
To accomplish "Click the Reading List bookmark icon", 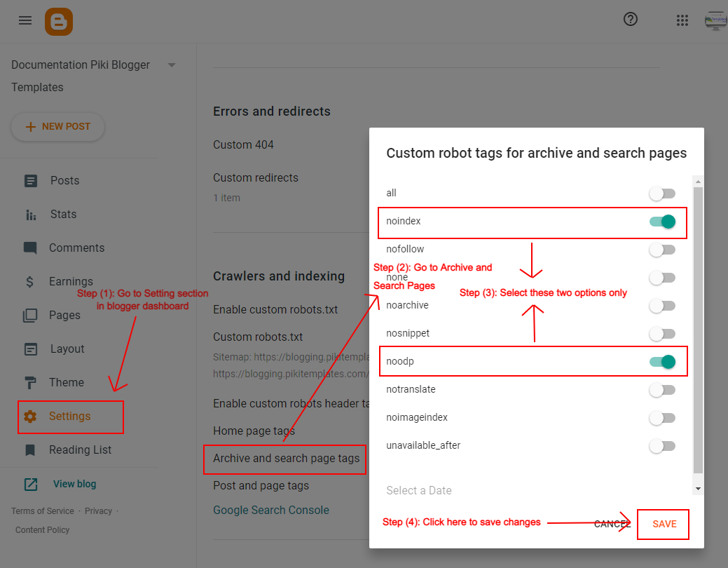I will pos(30,450).
